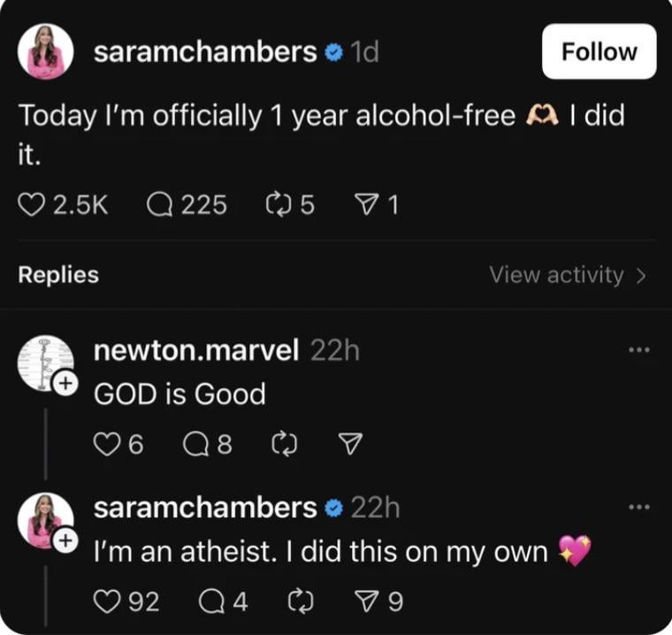Like the main alcohol-free post
672x635 pixels.
click(31, 205)
